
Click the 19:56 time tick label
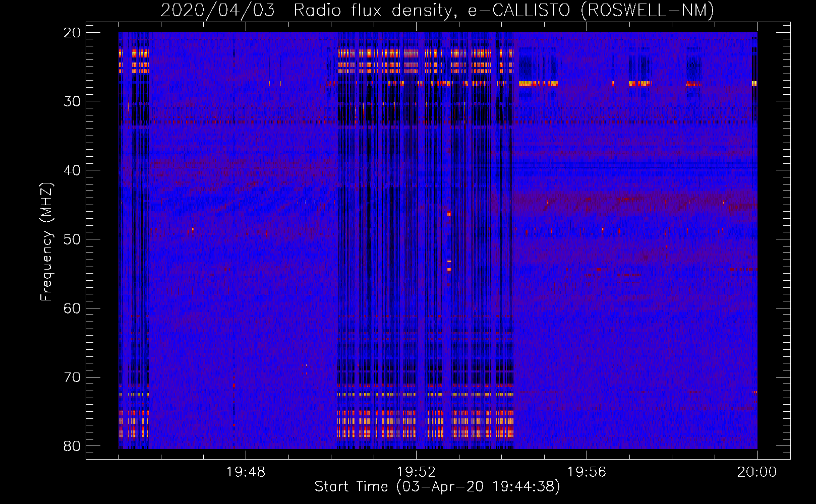pos(587,472)
